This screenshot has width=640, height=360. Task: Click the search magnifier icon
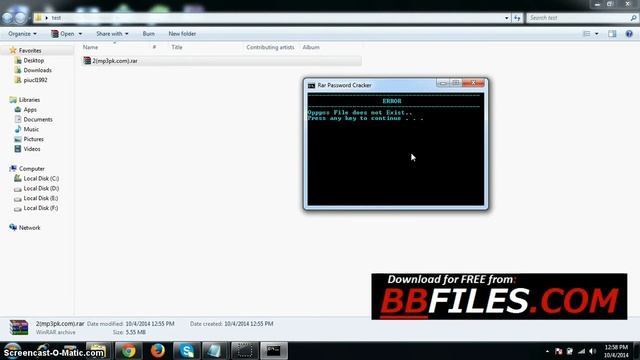click(633, 18)
